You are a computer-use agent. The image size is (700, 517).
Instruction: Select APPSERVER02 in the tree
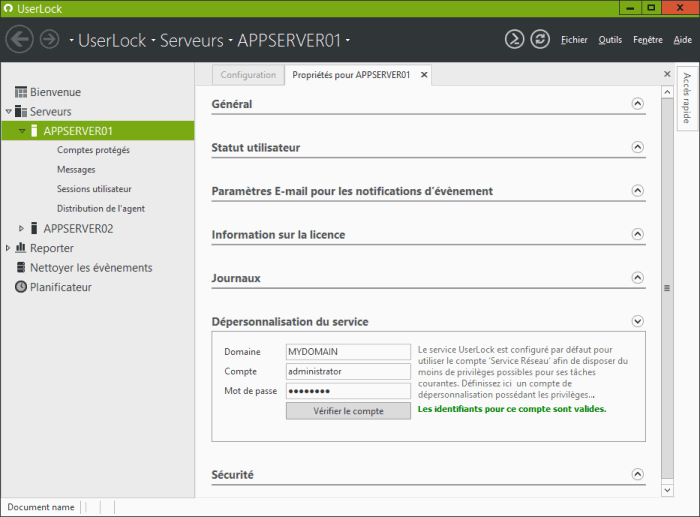78,228
